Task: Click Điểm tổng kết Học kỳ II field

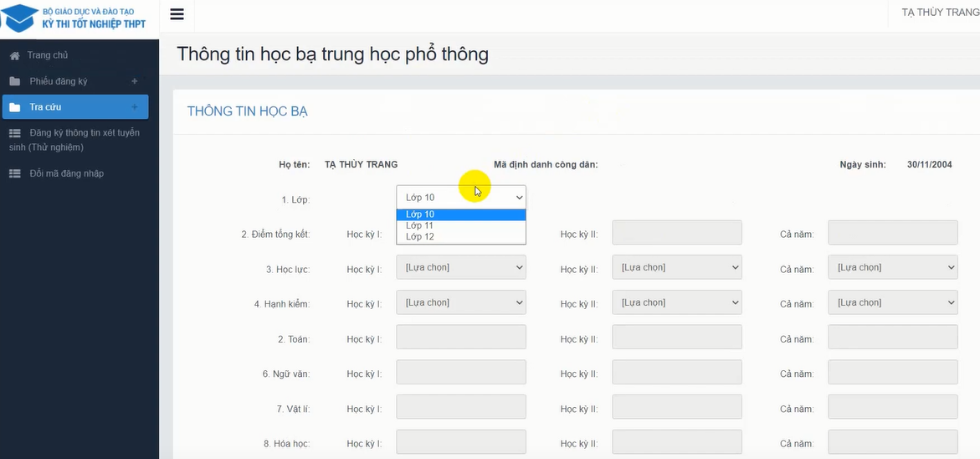Action: 676,233
